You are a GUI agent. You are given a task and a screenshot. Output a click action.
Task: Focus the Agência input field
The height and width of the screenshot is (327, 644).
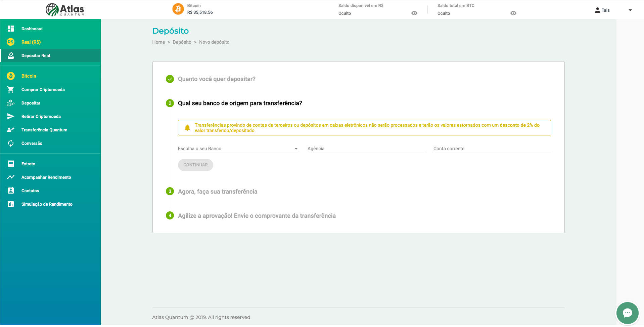366,149
